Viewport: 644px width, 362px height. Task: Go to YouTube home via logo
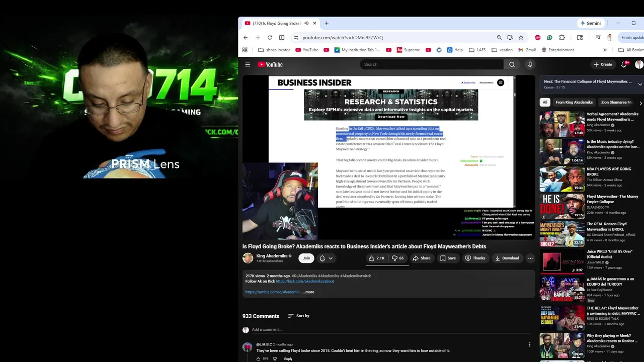pyautogui.click(x=270, y=64)
